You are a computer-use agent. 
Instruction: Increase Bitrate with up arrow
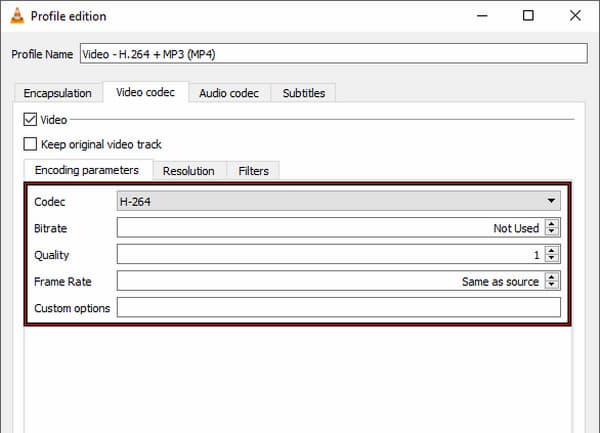tap(551, 224)
